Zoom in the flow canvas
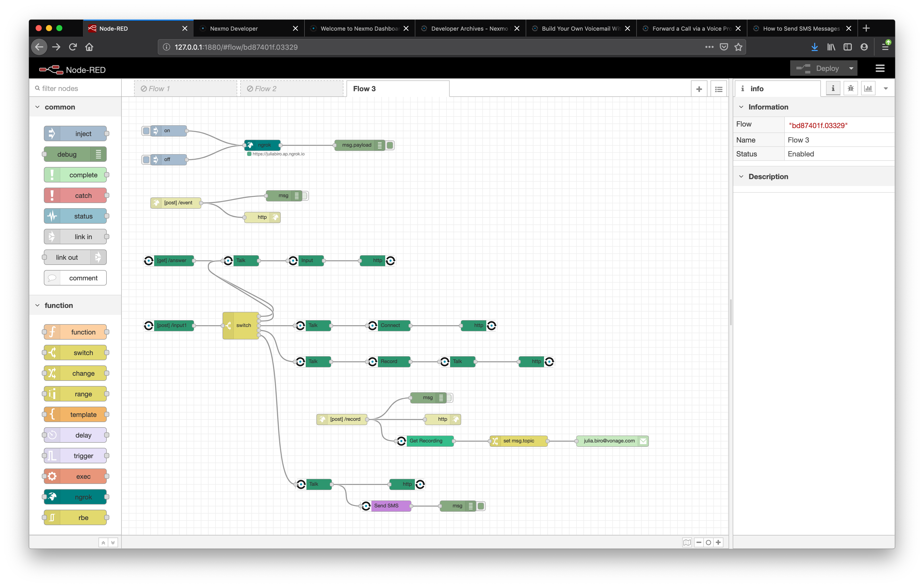Viewport: 924px width, 587px height. pos(718,542)
